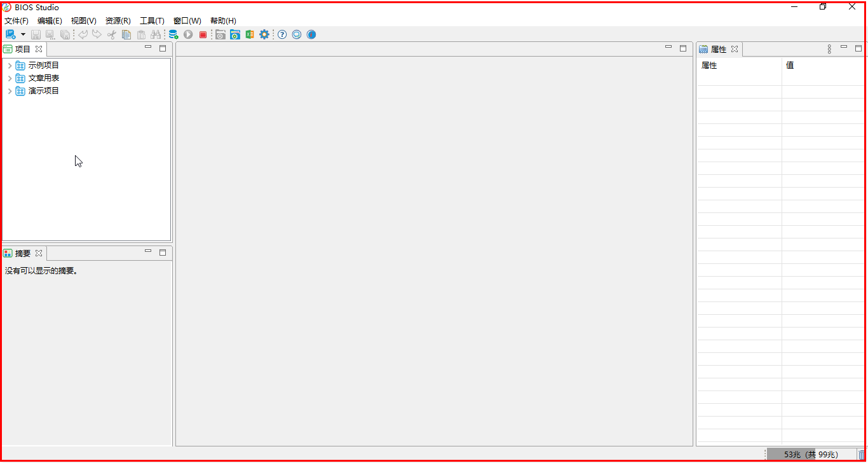Run garbage collector via trash can icon

pos(862,455)
